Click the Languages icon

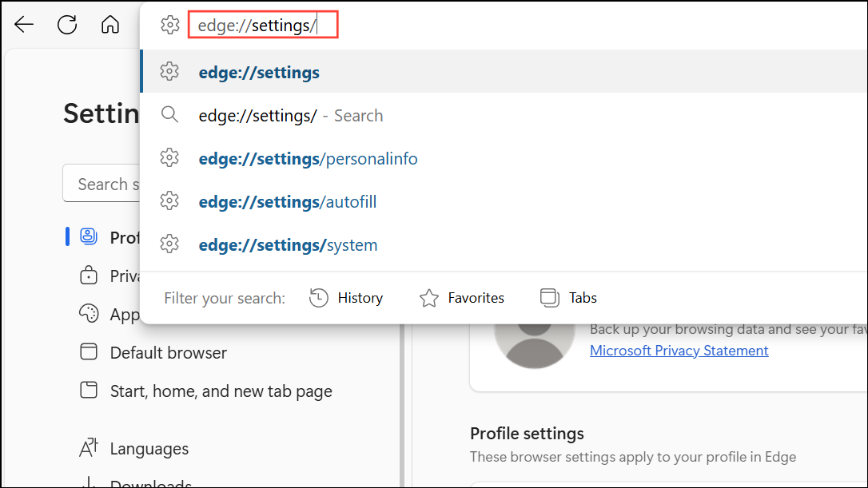click(89, 447)
